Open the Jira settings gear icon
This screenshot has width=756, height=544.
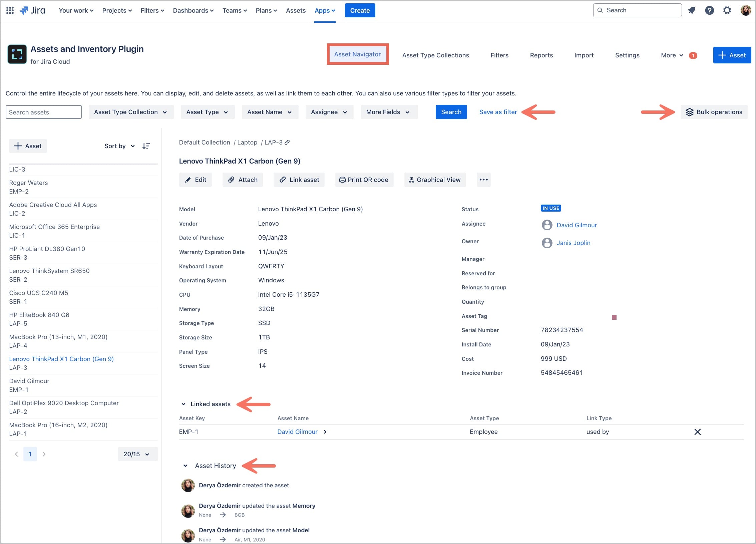click(727, 10)
